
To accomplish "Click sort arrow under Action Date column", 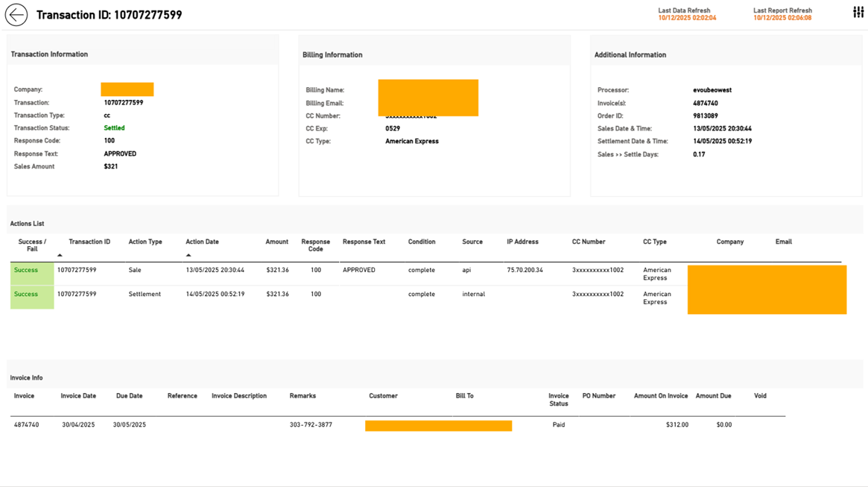I will point(189,255).
